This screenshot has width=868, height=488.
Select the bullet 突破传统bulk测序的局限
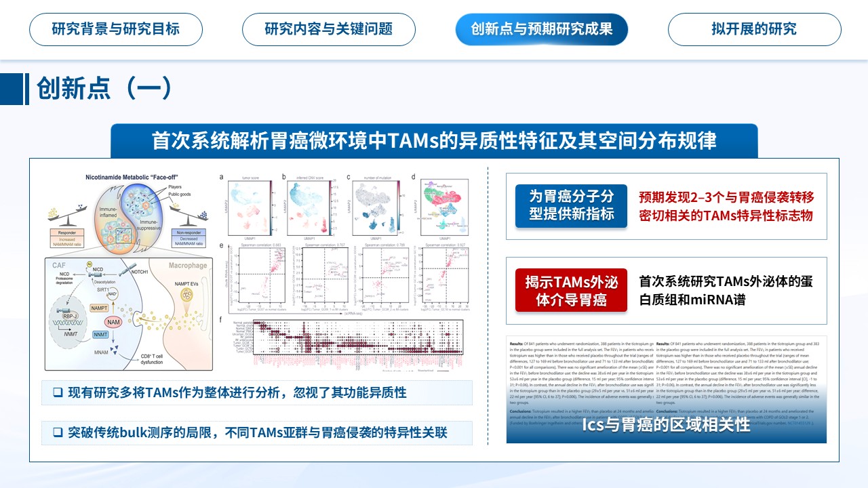click(x=257, y=432)
